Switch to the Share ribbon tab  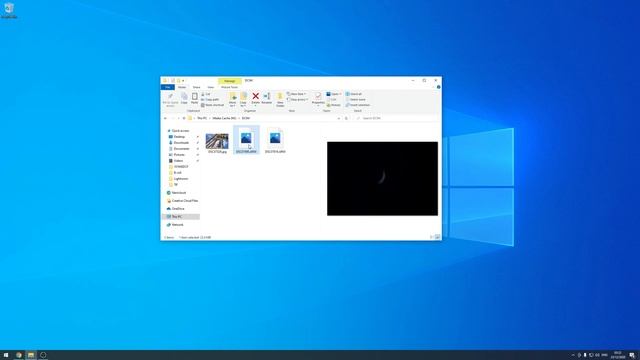point(196,87)
